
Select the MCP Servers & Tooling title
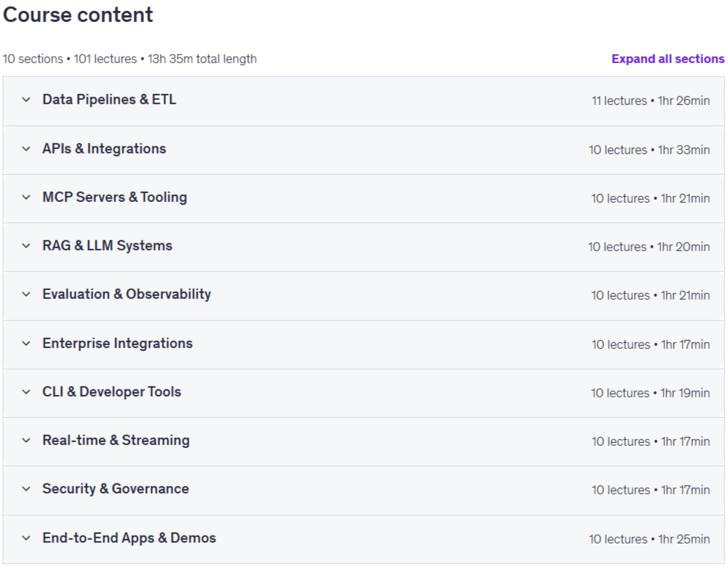(114, 197)
